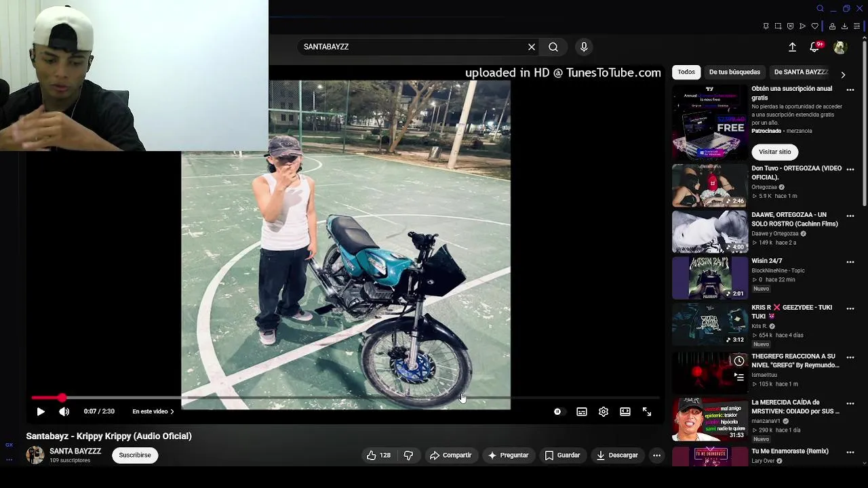Open options for the sponsored ad
Image resolution: width=868 pixels, height=488 pixels.
pyautogui.click(x=850, y=90)
